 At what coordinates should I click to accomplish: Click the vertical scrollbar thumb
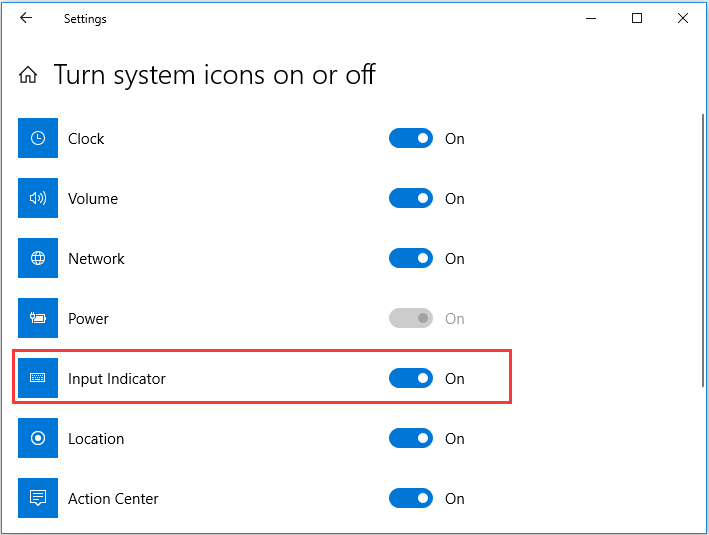[x=703, y=250]
